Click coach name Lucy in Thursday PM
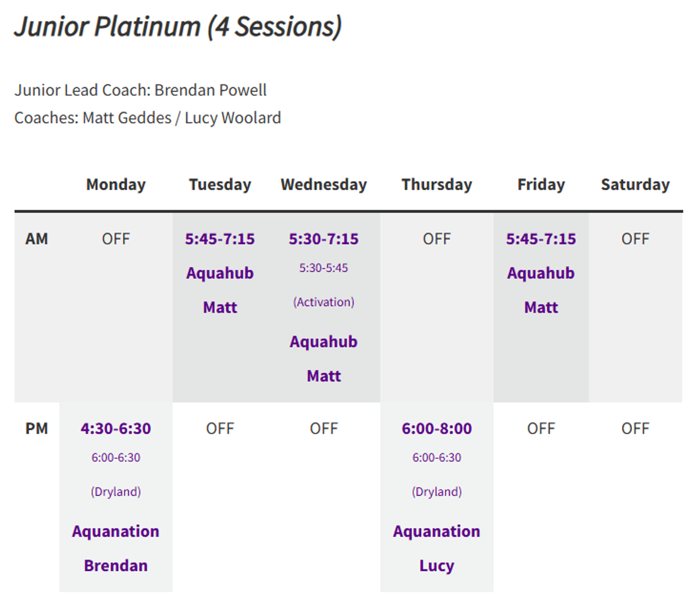This screenshot has width=700, height=610. click(x=437, y=566)
